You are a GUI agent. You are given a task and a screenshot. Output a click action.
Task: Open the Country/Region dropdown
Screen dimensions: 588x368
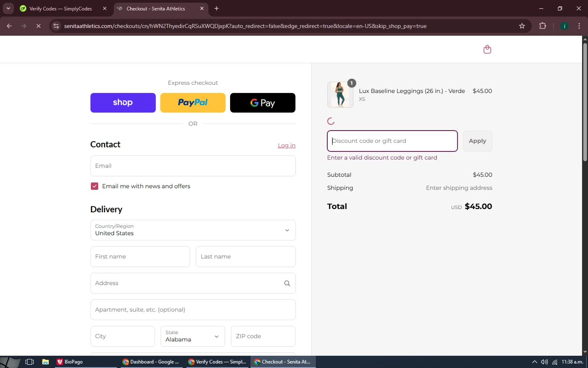(x=193, y=230)
